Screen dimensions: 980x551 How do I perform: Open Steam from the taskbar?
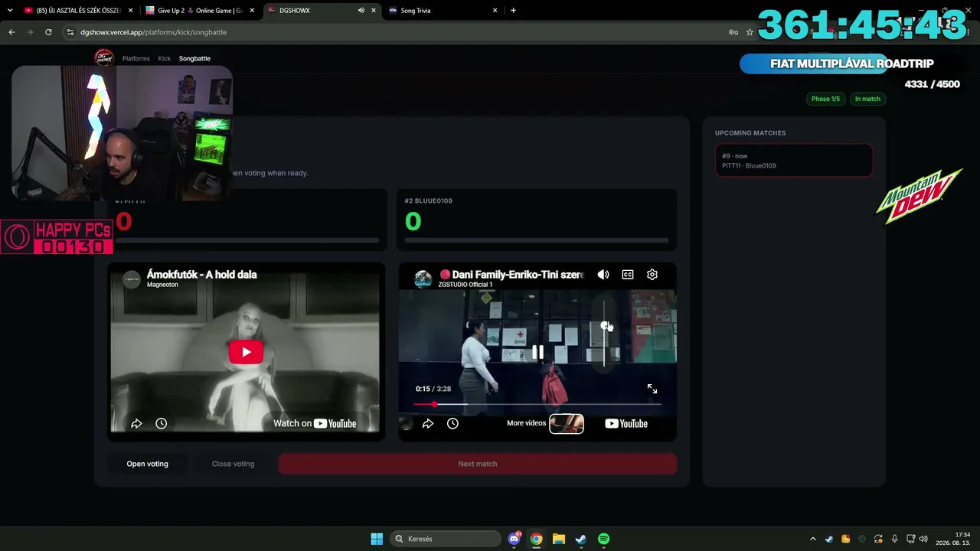tap(581, 539)
